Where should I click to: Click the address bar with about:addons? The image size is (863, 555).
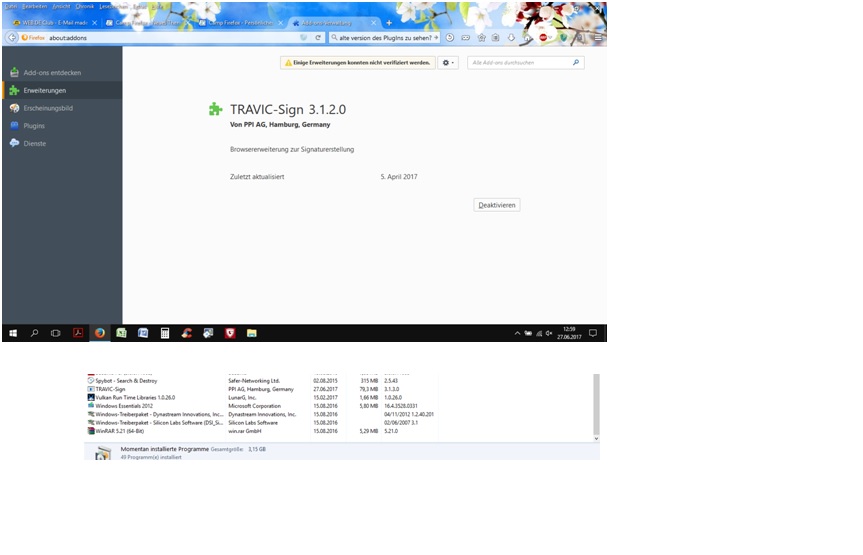173,37
